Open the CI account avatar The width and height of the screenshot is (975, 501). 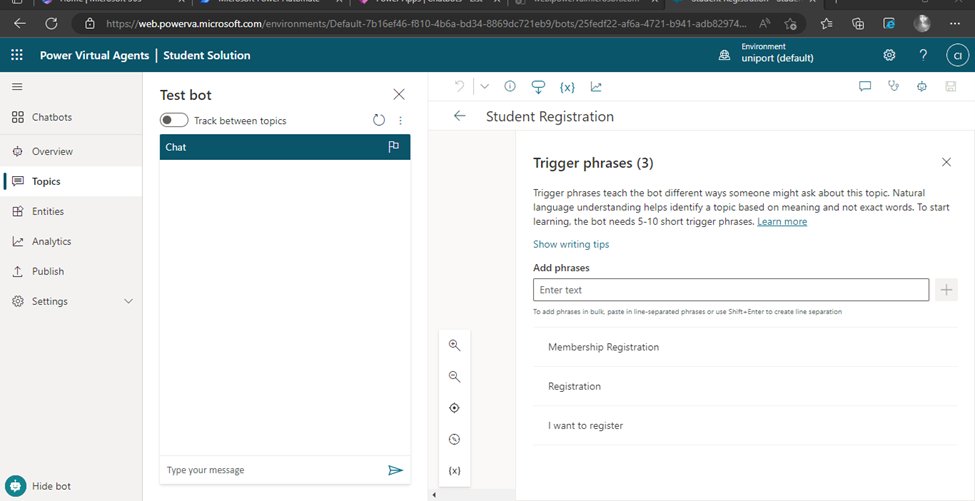point(958,55)
